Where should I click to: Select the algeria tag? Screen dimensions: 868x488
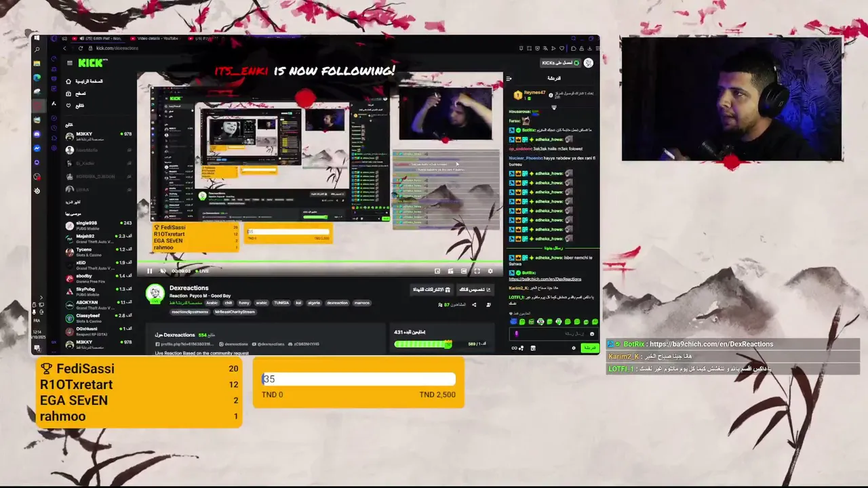coord(314,303)
